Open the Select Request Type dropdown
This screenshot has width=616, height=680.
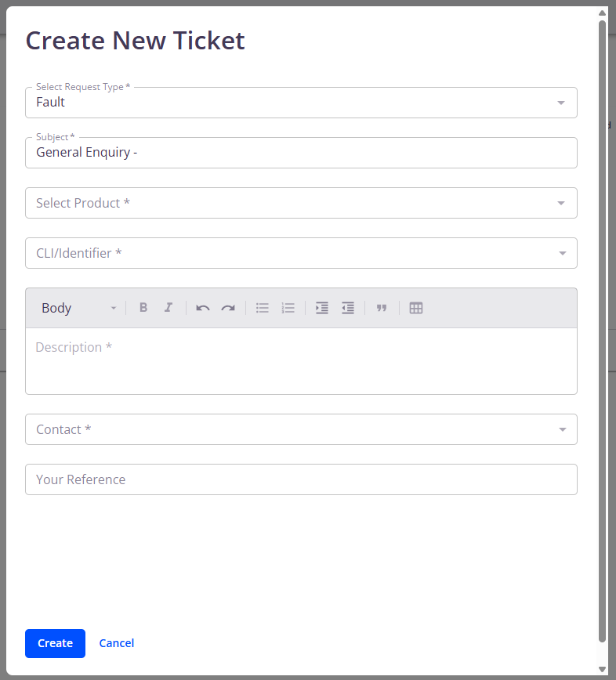301,103
